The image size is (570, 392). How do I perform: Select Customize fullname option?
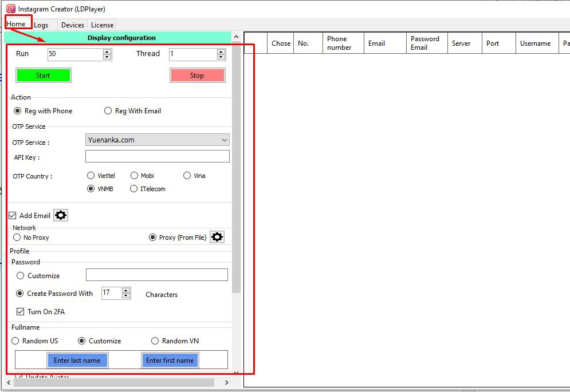(x=100, y=340)
